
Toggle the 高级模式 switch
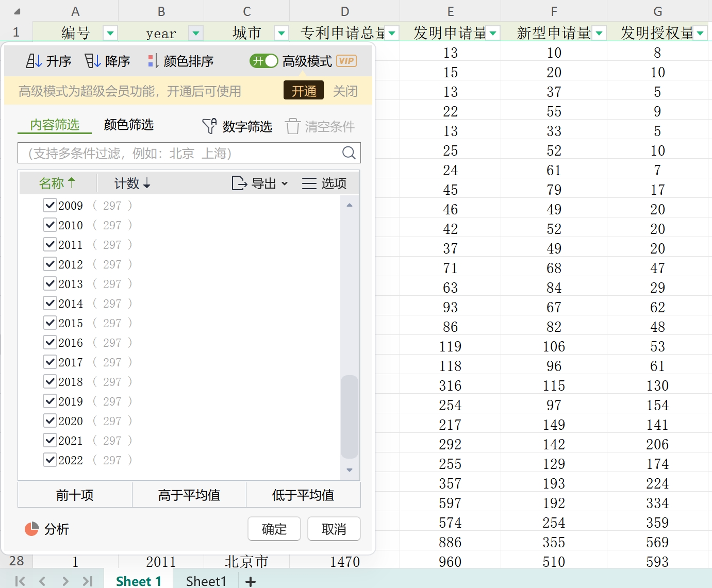tap(264, 61)
